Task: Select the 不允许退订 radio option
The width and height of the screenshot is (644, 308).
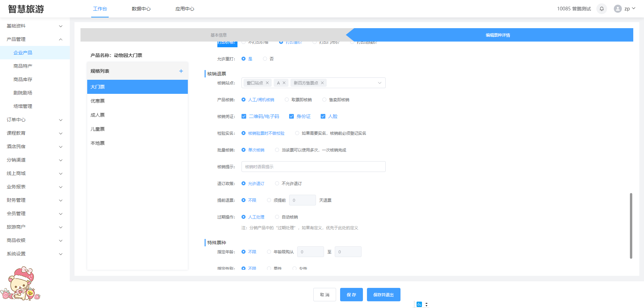Action: pos(277,184)
